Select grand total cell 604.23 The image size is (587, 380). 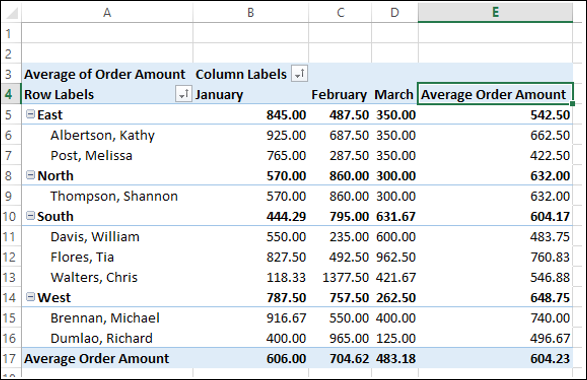coord(495,359)
